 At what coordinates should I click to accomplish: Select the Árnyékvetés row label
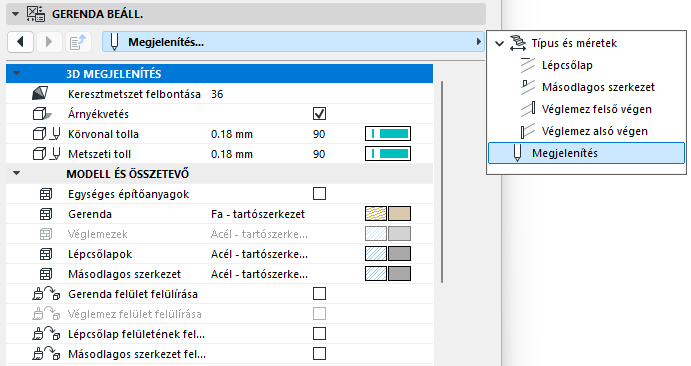tap(98, 114)
